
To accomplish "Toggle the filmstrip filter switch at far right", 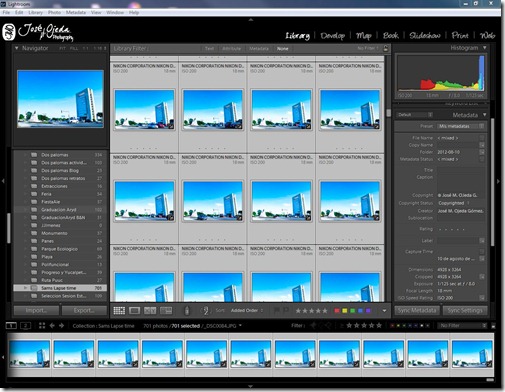I will (493, 326).
